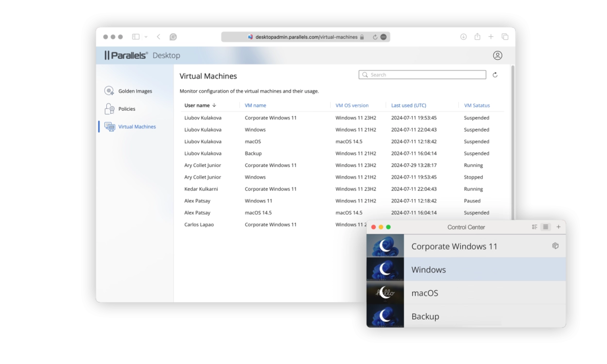The width and height of the screenshot is (607, 364).
Task: Show Safari tab overview
Action: pos(505,37)
